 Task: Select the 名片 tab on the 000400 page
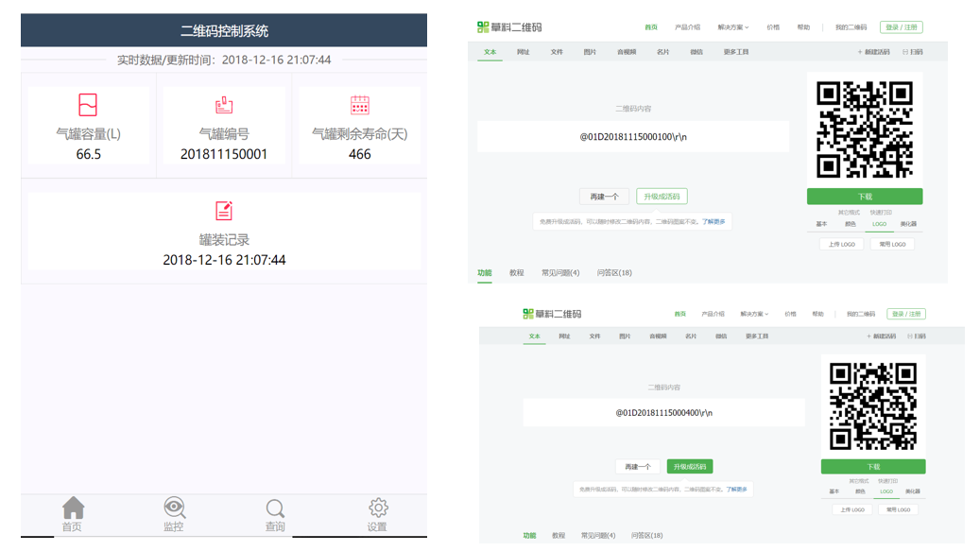coord(691,336)
